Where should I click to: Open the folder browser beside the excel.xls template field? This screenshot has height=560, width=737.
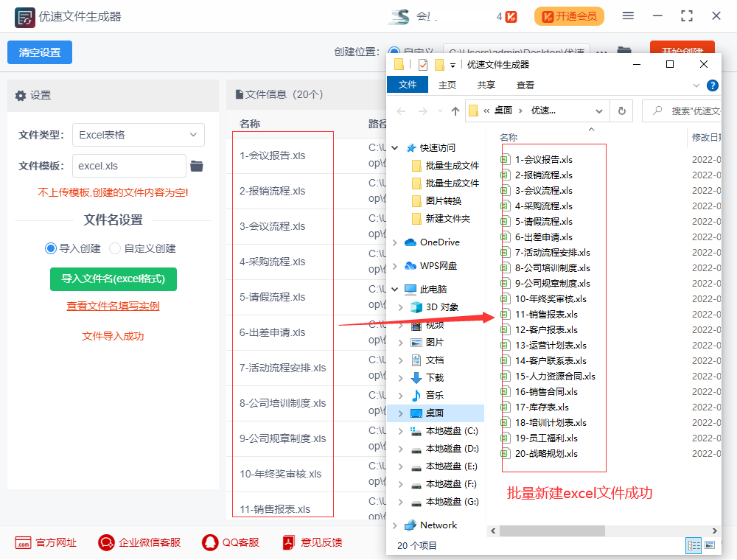pos(197,166)
